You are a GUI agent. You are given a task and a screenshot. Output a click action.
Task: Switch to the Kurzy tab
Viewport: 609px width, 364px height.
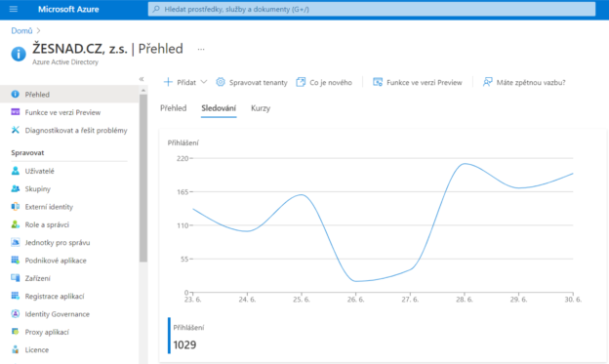tap(261, 108)
